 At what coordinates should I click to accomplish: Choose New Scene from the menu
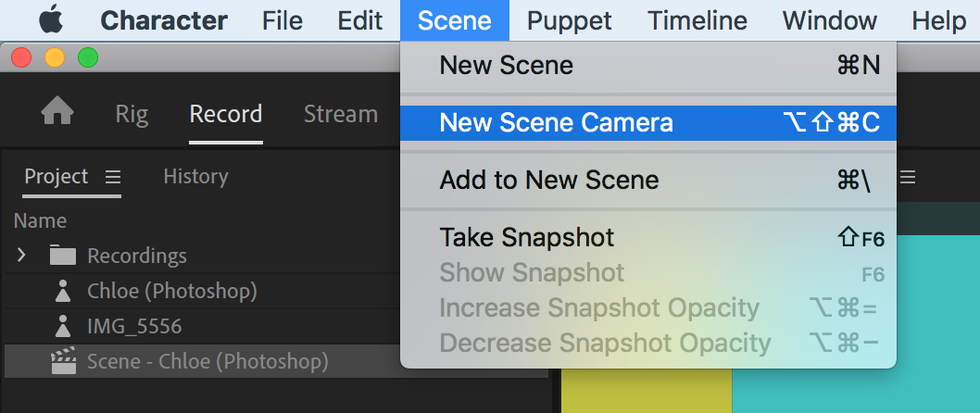point(506,65)
